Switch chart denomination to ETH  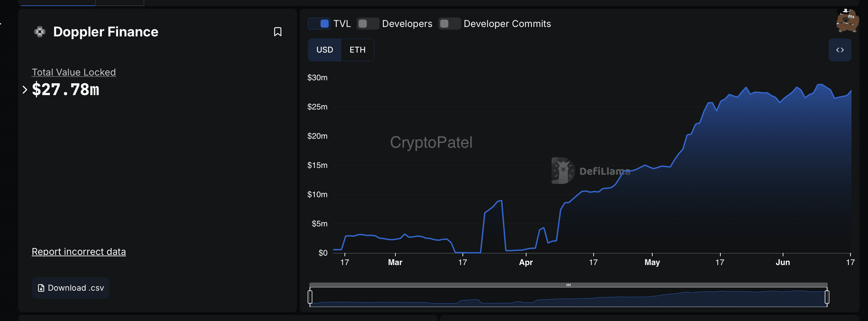tap(357, 50)
